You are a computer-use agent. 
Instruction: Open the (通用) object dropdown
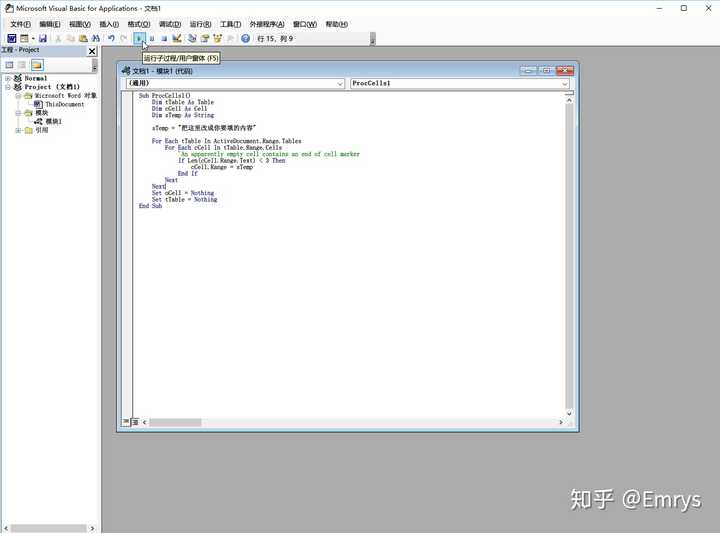point(235,83)
